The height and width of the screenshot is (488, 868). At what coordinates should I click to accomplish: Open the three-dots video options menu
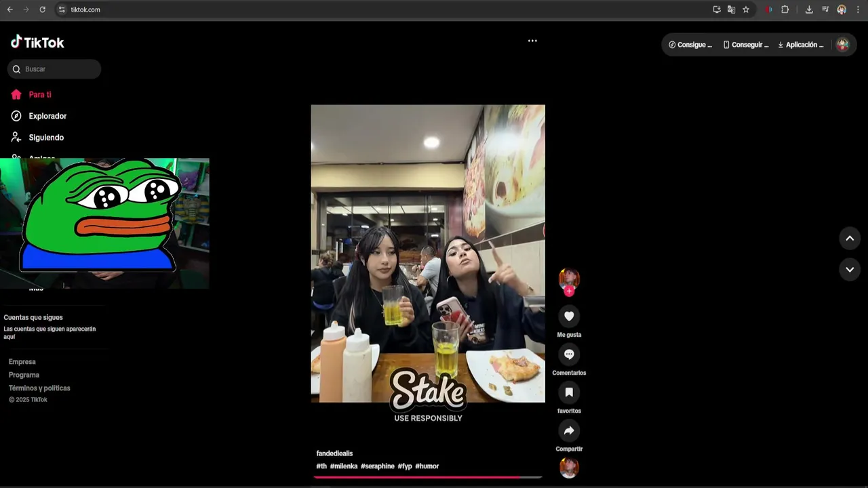(532, 41)
